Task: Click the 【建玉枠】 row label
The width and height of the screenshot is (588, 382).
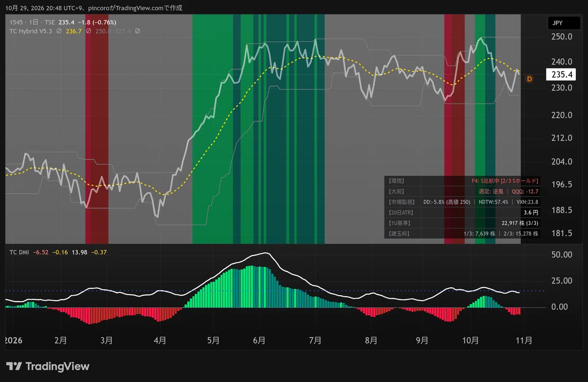Action: 400,233
